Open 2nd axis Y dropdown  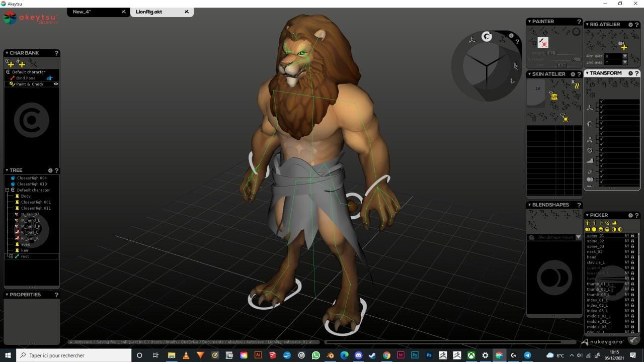point(625,62)
